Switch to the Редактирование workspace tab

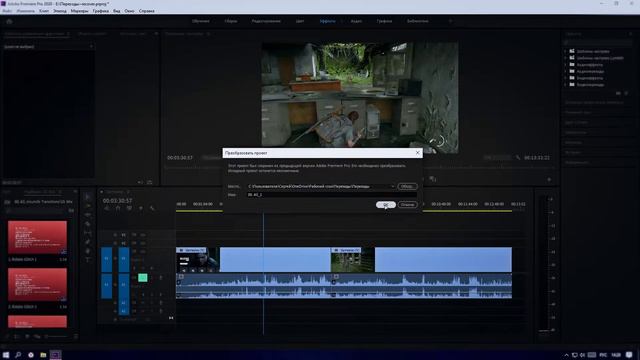[x=266, y=21]
